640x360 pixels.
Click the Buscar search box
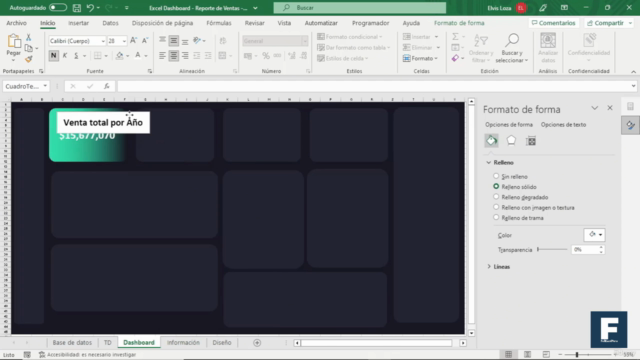coord(360,8)
